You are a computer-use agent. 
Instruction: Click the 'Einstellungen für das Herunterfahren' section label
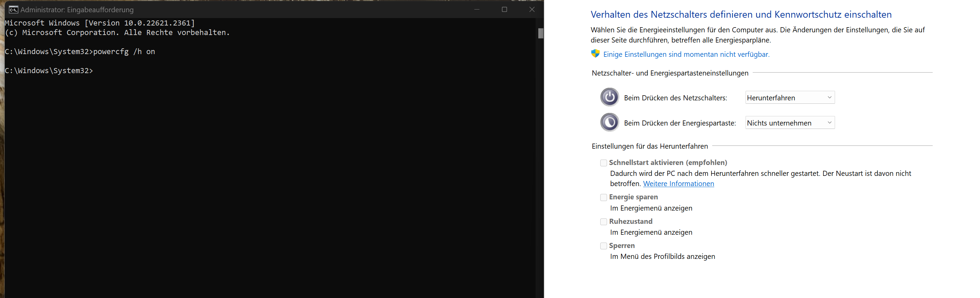point(650,146)
